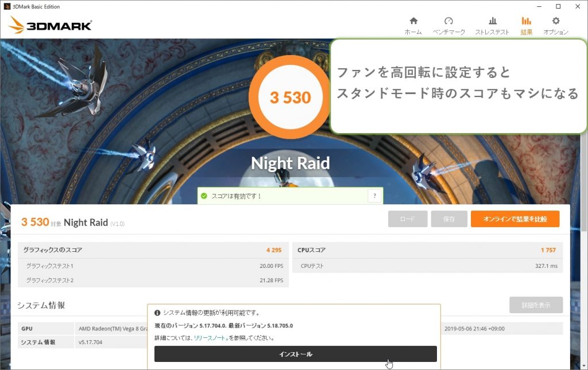Viewport: 588px width, 370px height.
Task: Maximize the 3DMark window
Action: [558, 6]
